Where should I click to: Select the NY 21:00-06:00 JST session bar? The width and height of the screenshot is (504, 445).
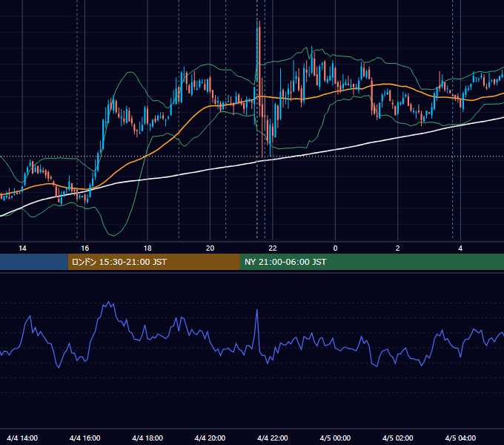[x=371, y=262]
